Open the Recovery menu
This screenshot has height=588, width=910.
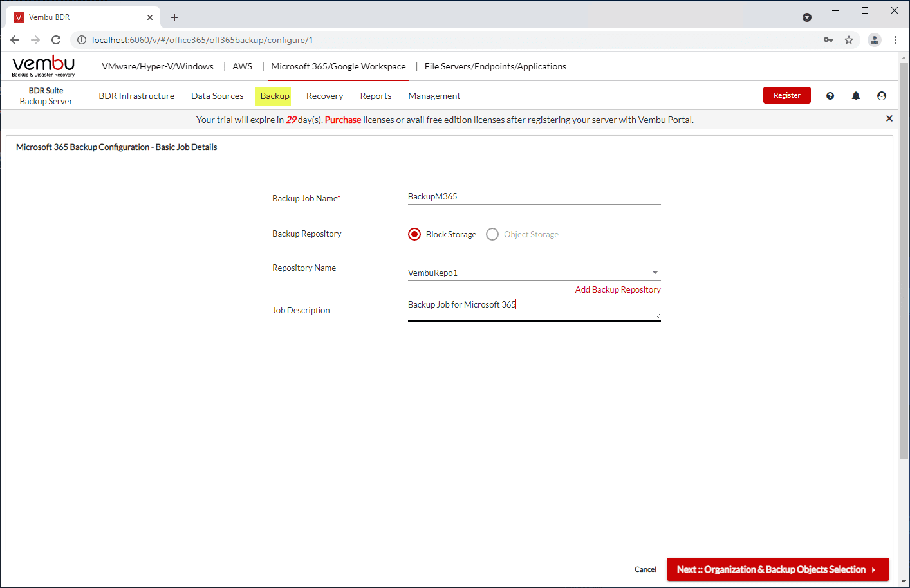pyautogui.click(x=324, y=96)
